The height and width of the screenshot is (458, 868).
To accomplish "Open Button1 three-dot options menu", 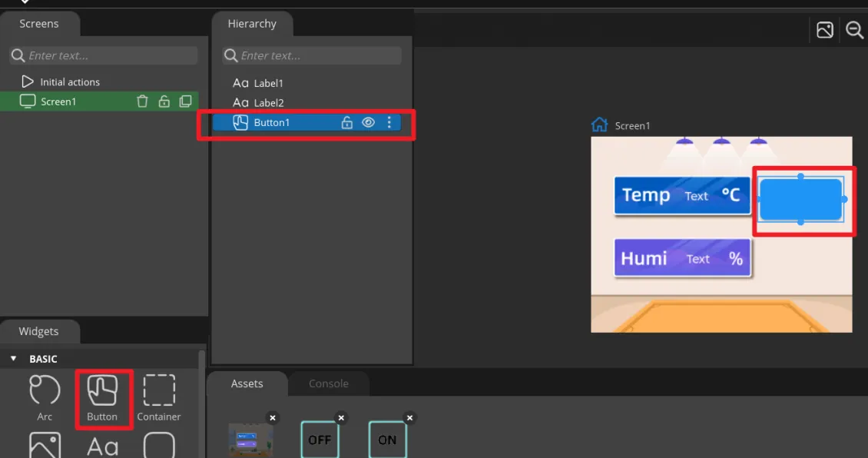I will tap(389, 122).
